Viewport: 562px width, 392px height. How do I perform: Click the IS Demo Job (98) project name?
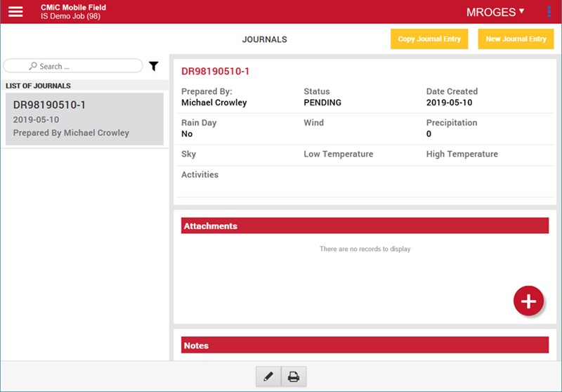coord(70,16)
